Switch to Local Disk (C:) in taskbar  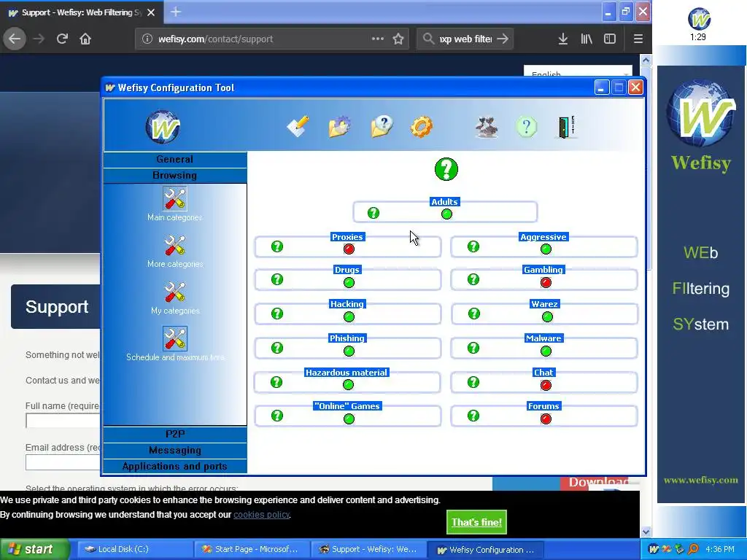135,549
